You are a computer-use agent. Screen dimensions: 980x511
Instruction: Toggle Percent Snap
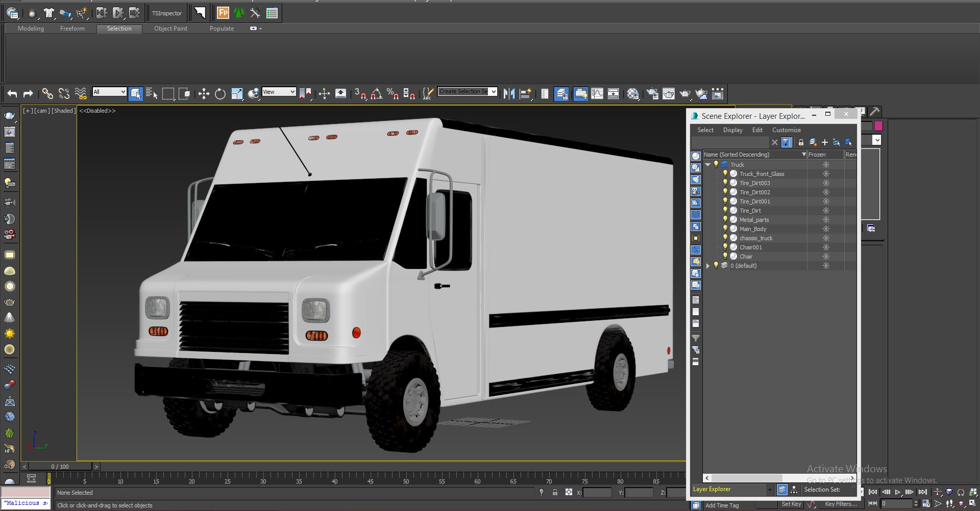coord(393,93)
